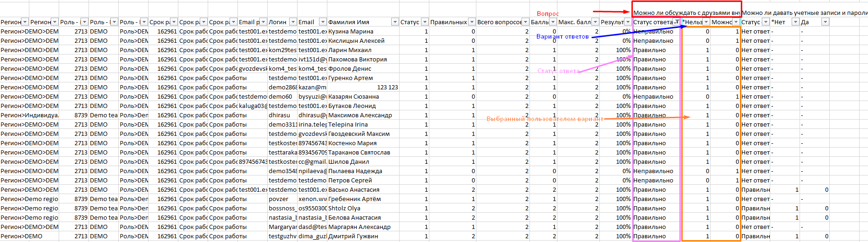Select the 'Правильн' status cell in Васько Анастасия row
Image resolution: width=868 pixels, height=242 pixels.
pyautogui.click(x=755, y=189)
